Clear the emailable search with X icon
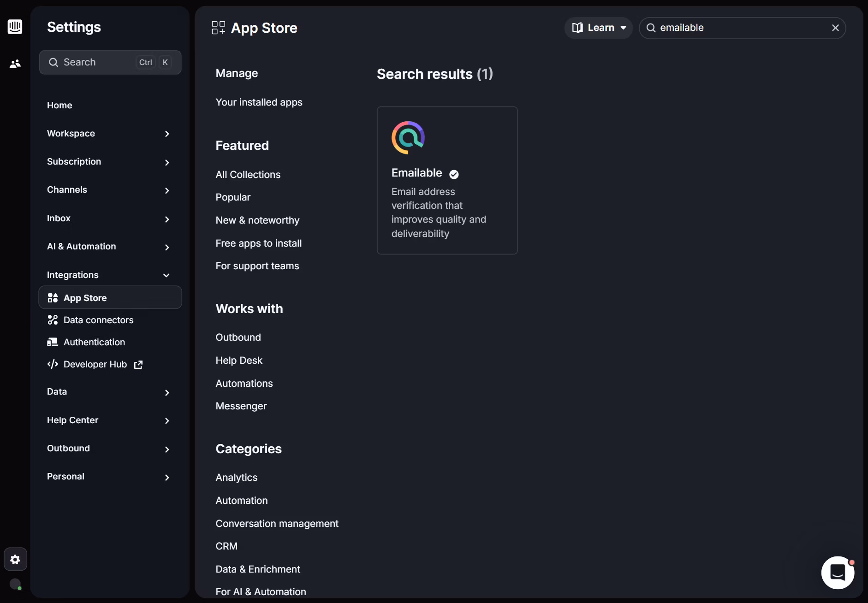Image resolution: width=868 pixels, height=603 pixels. coord(835,28)
